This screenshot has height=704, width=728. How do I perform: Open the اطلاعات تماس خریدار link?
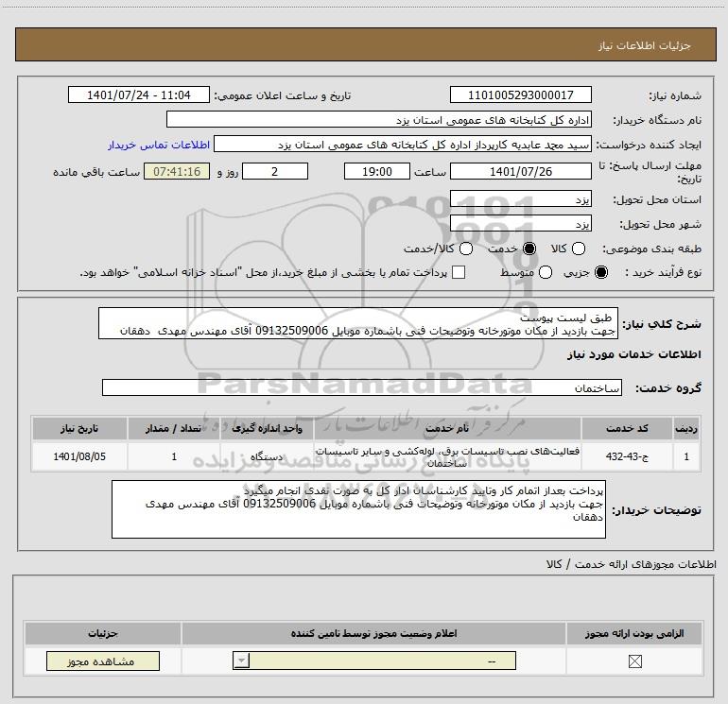point(159,145)
